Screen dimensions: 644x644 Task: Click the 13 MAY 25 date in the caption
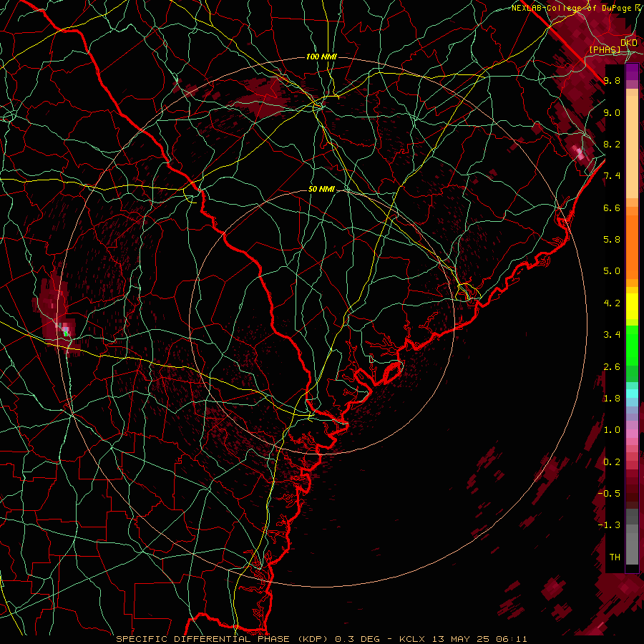tap(461, 639)
